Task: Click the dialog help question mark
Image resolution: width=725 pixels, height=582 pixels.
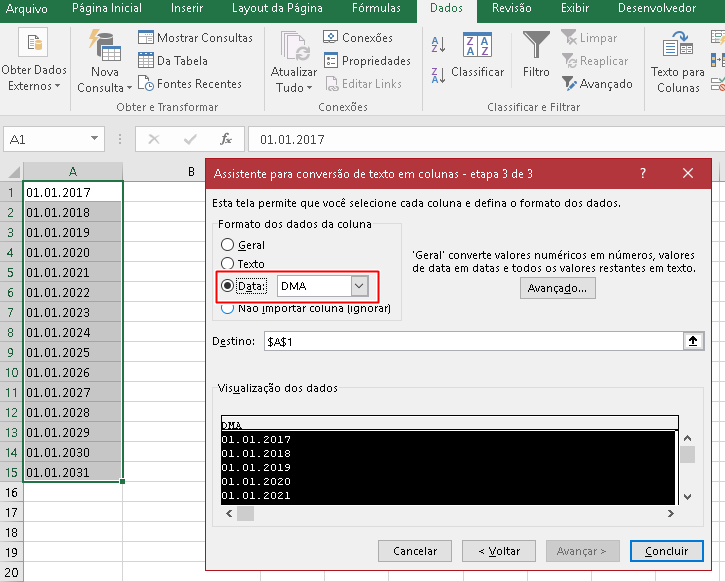Action: click(643, 173)
